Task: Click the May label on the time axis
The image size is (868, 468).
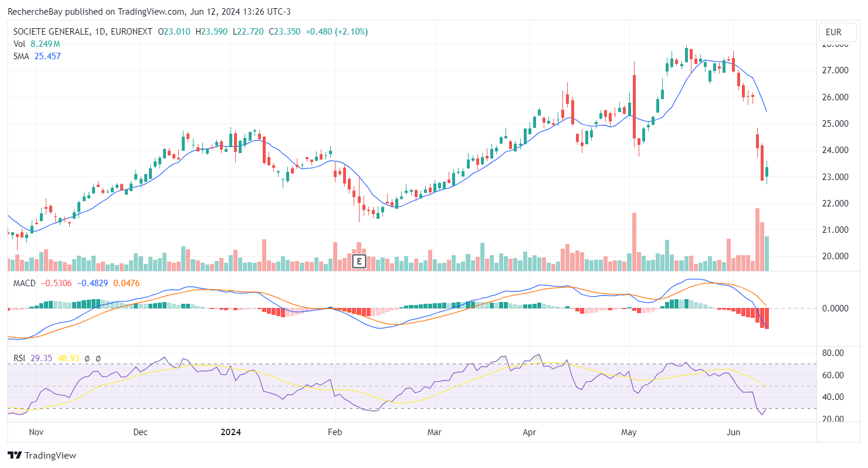Action: point(629,432)
